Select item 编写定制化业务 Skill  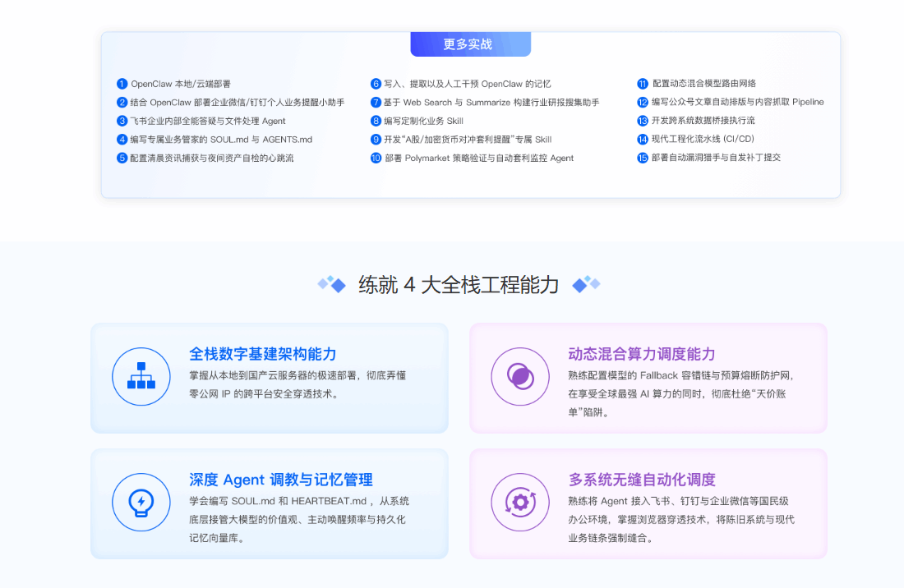click(423, 121)
